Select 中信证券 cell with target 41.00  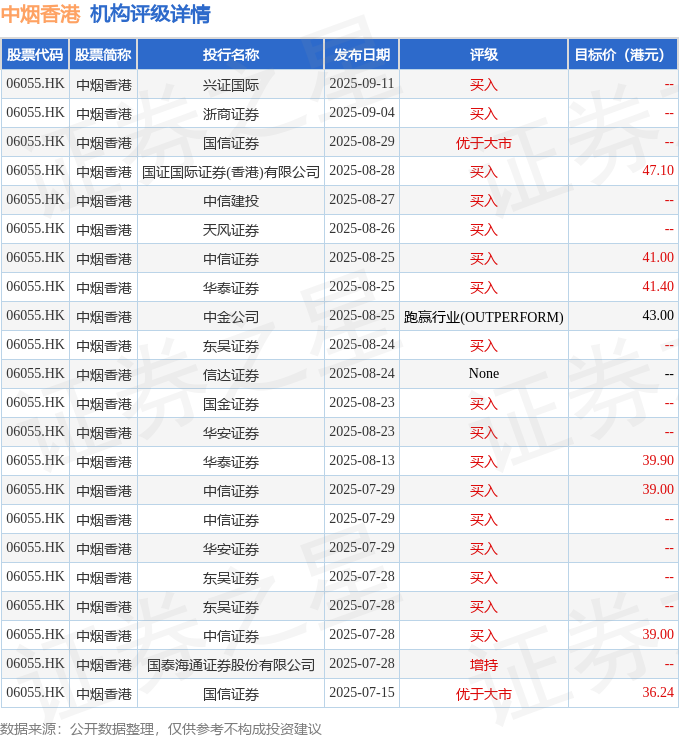coord(231,259)
